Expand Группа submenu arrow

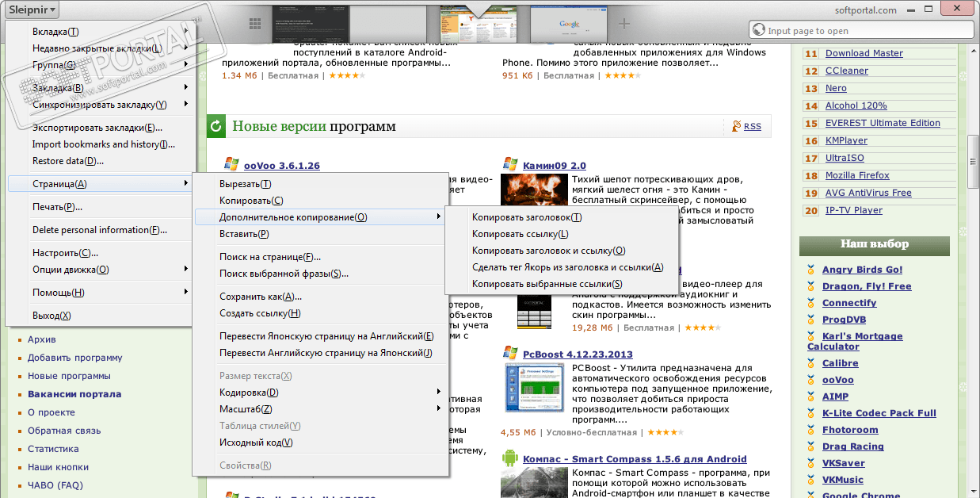tap(185, 64)
